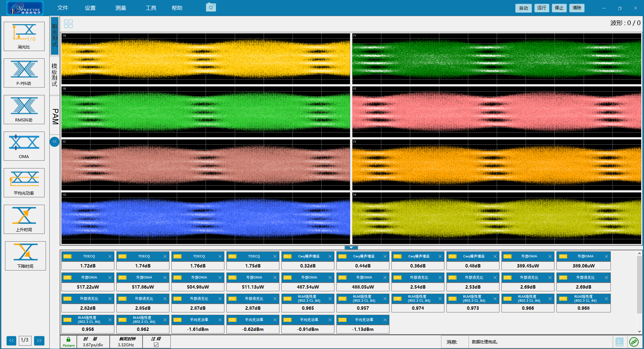Click the 运行 run button
This screenshot has height=349, width=644.
tap(541, 8)
